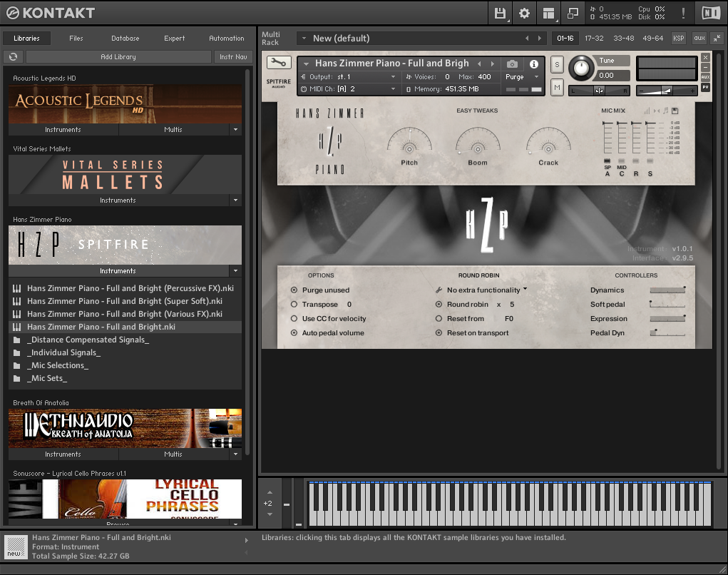Viewport: 728px width, 575px height.
Task: Click keyboard octave shift up arrow
Action: [x=270, y=492]
